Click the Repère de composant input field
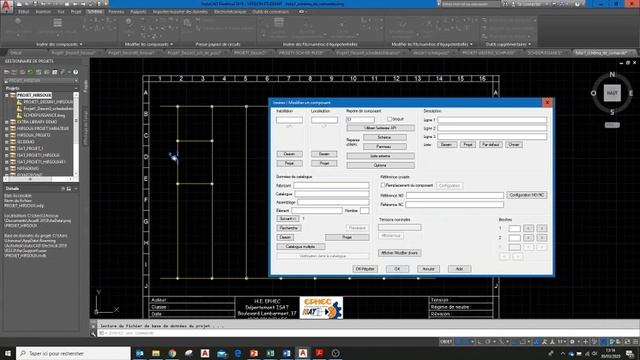Viewport: 640px width, 360px height. tap(360, 120)
